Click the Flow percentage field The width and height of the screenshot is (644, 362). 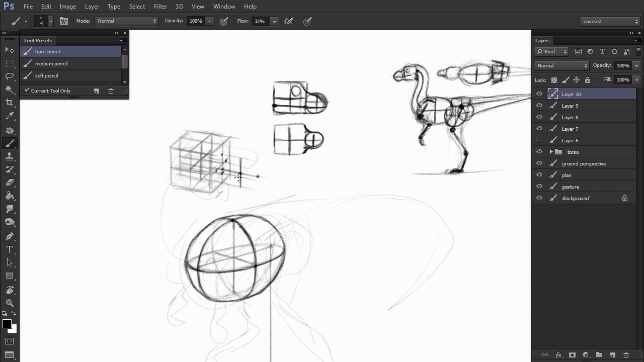click(x=260, y=21)
